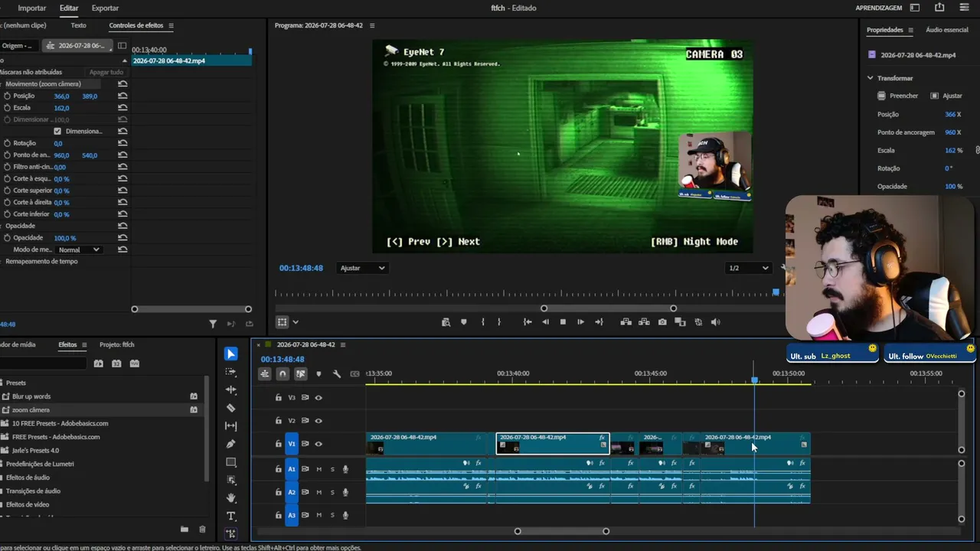Toggle V3 track visibility eye
Viewport: 980px width, 551px height.
318,398
